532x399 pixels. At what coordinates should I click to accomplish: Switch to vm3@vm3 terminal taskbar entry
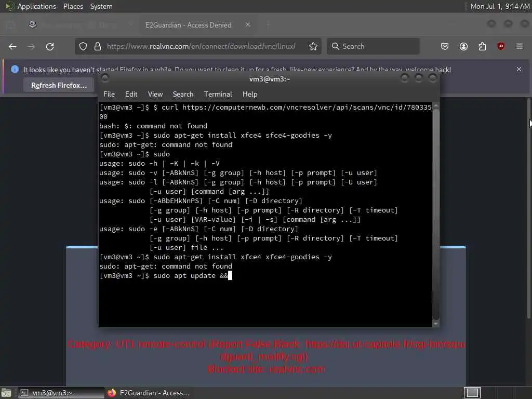coord(60,393)
